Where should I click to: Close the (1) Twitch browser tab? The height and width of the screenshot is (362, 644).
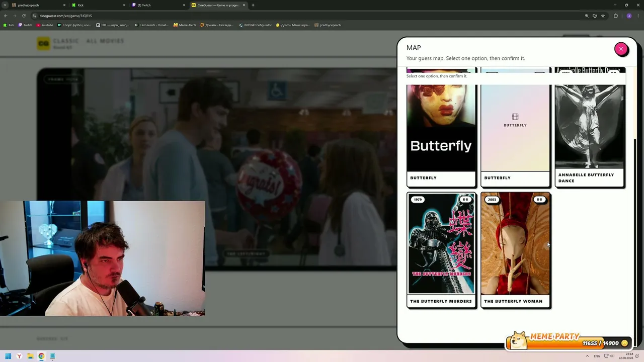(x=184, y=5)
